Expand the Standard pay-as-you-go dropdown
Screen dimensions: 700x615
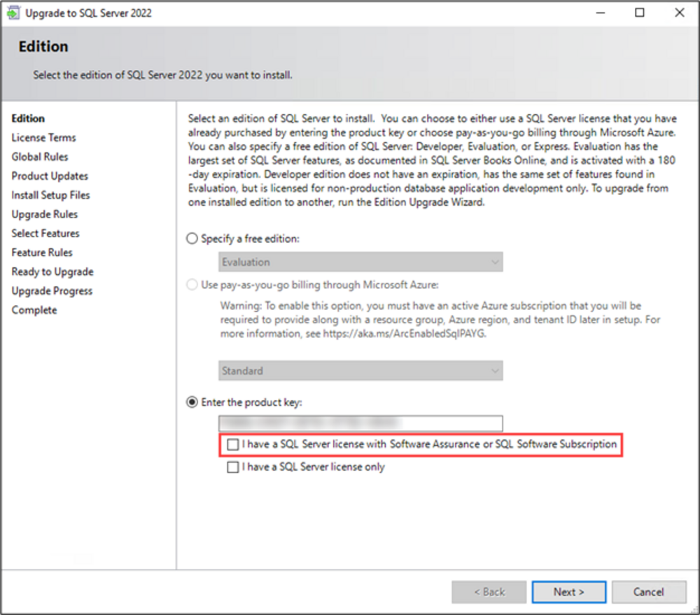click(360, 371)
